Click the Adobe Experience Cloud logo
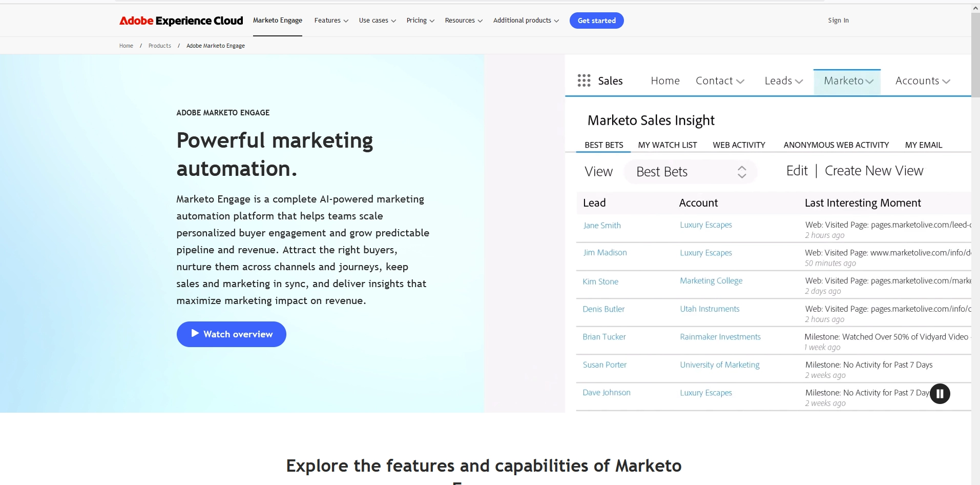This screenshot has height=485, width=980. point(181,21)
